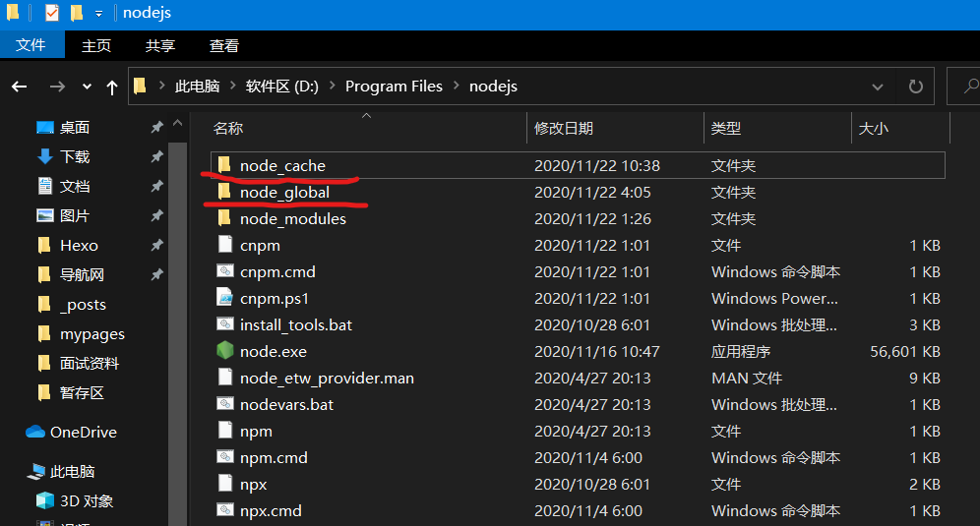The image size is (980, 526).
Task: Open OneDrive in the navigation pane
Action: 83,432
